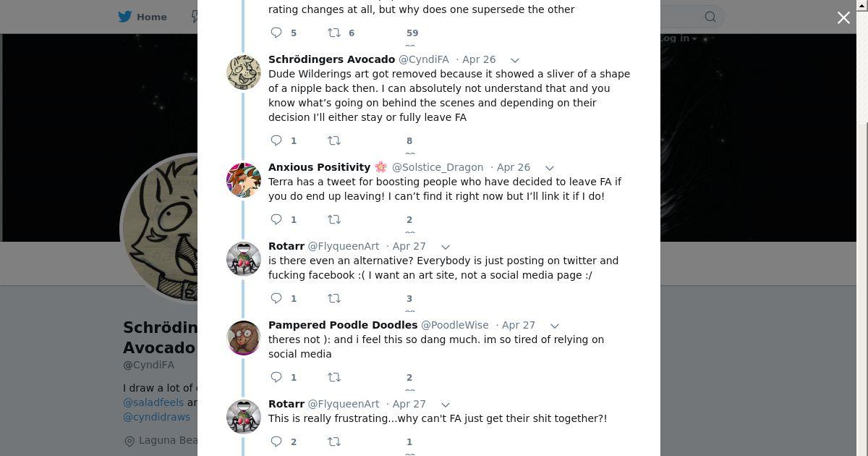Retweet Pampered Poodle Doodles' tweet

(334, 377)
